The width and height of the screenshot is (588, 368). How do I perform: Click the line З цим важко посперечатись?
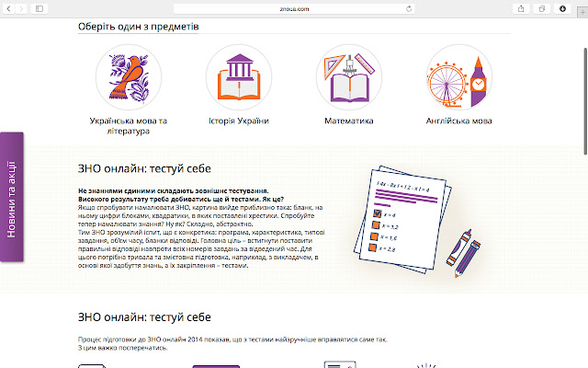pyautogui.click(x=122, y=348)
